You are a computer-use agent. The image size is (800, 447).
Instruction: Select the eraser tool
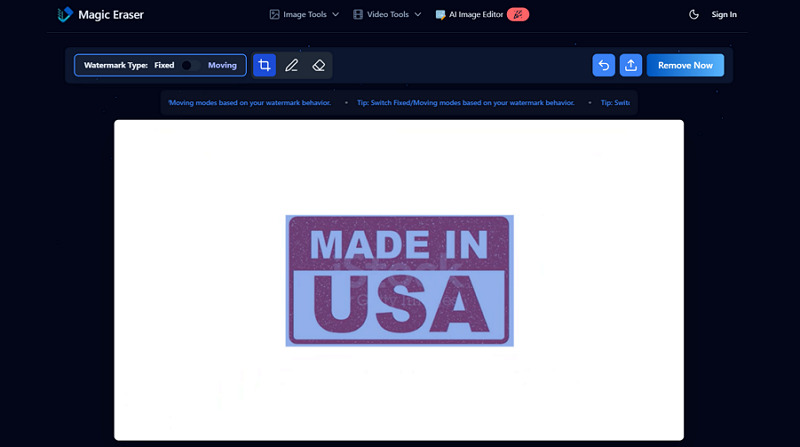pos(319,65)
